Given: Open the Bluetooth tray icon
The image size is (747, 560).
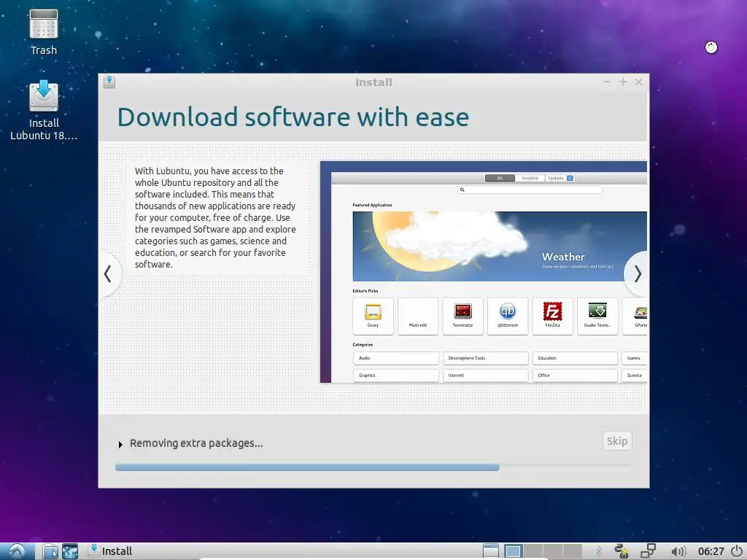Looking at the screenshot, I should [x=599, y=551].
